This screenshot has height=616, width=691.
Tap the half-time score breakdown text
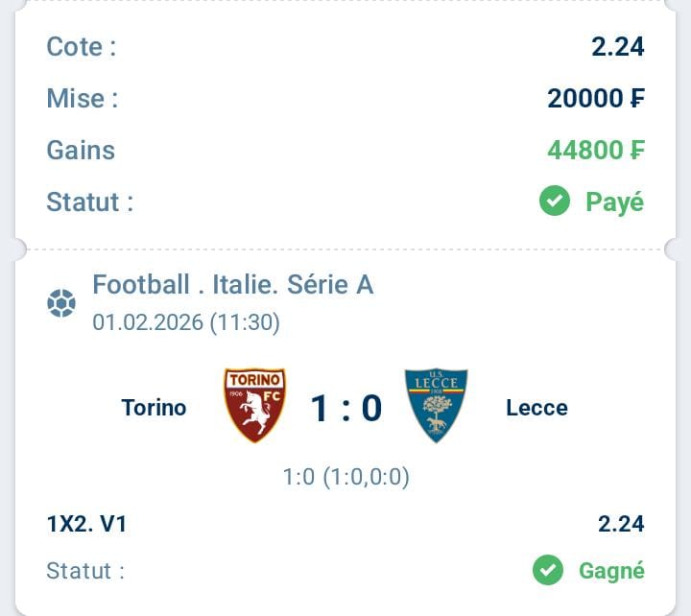345,477
